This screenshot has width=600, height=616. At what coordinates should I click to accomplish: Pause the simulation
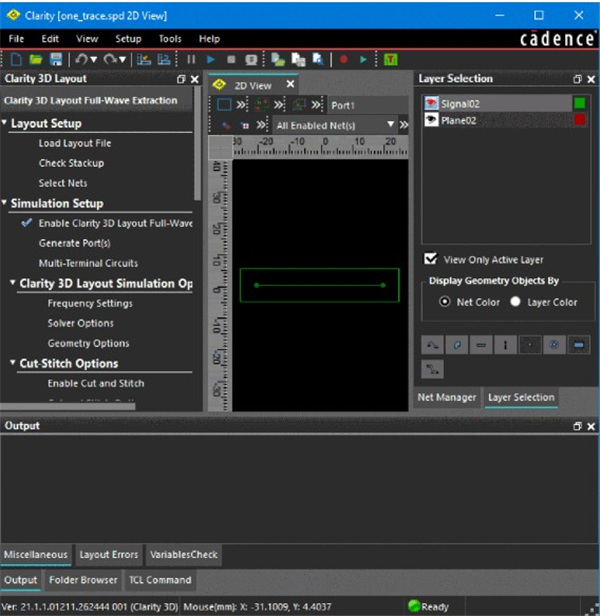pyautogui.click(x=191, y=60)
